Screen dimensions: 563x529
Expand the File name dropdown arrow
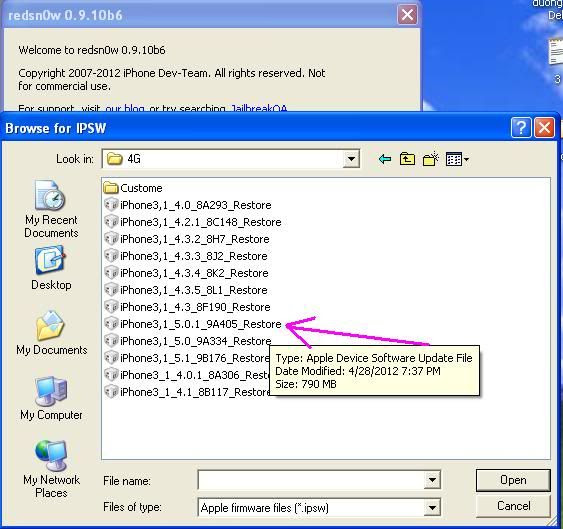[432, 480]
